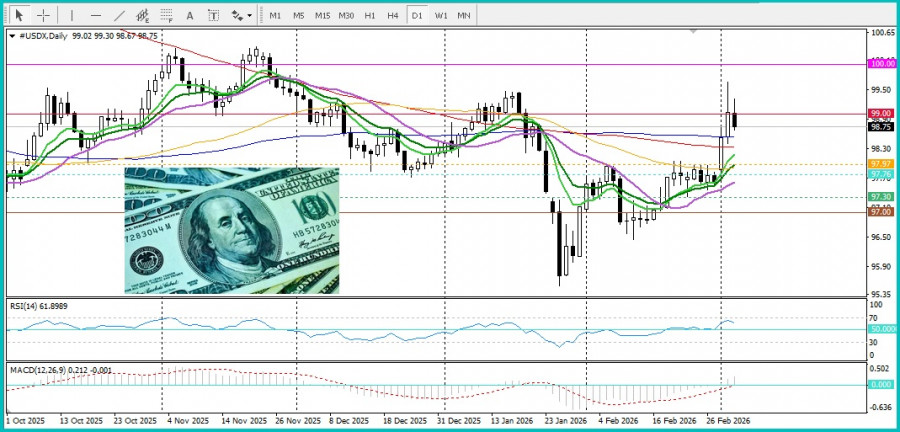Click the 16 Feb 2026 date label
900x432 pixels.
[x=674, y=421]
